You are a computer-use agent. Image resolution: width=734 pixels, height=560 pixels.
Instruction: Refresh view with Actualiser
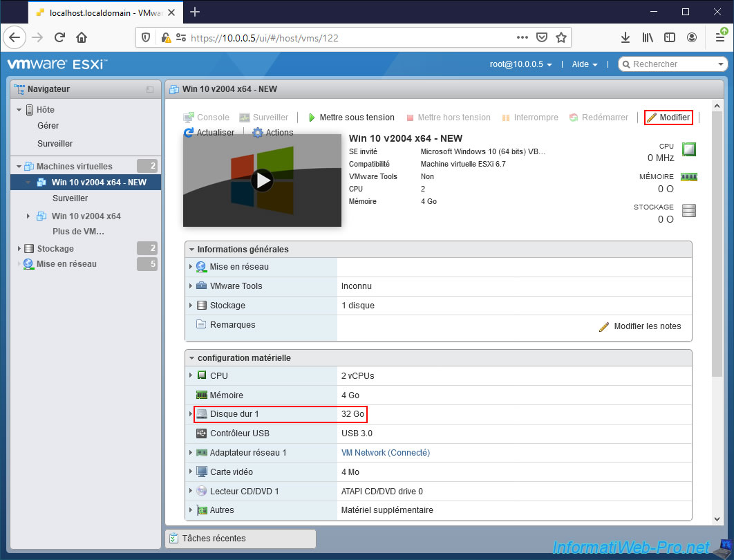click(x=209, y=133)
